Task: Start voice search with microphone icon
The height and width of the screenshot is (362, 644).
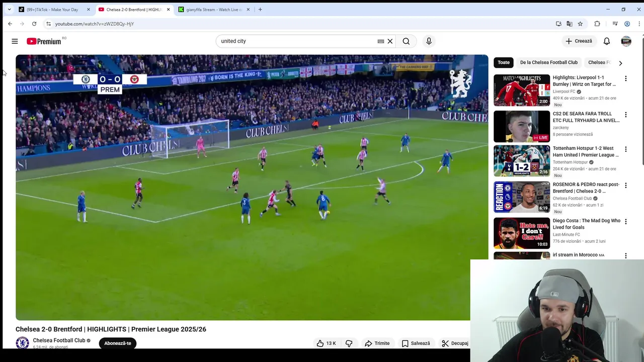Action: pos(429,41)
